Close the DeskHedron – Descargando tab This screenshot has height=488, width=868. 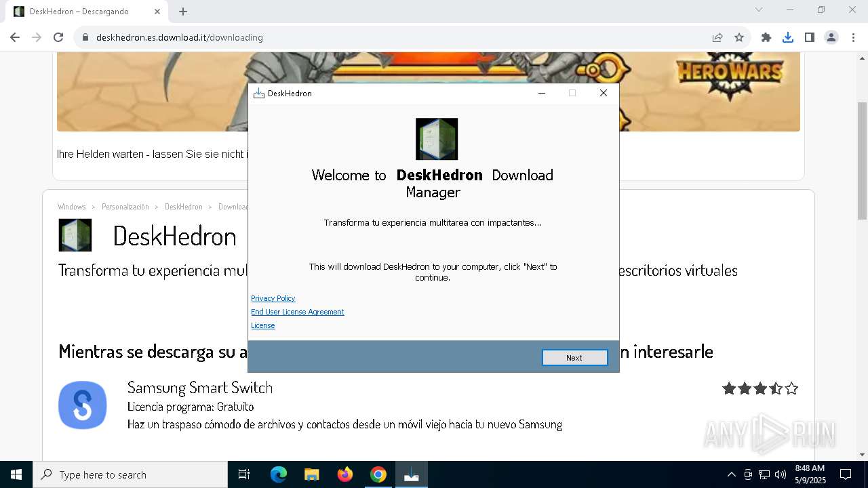coord(157,12)
